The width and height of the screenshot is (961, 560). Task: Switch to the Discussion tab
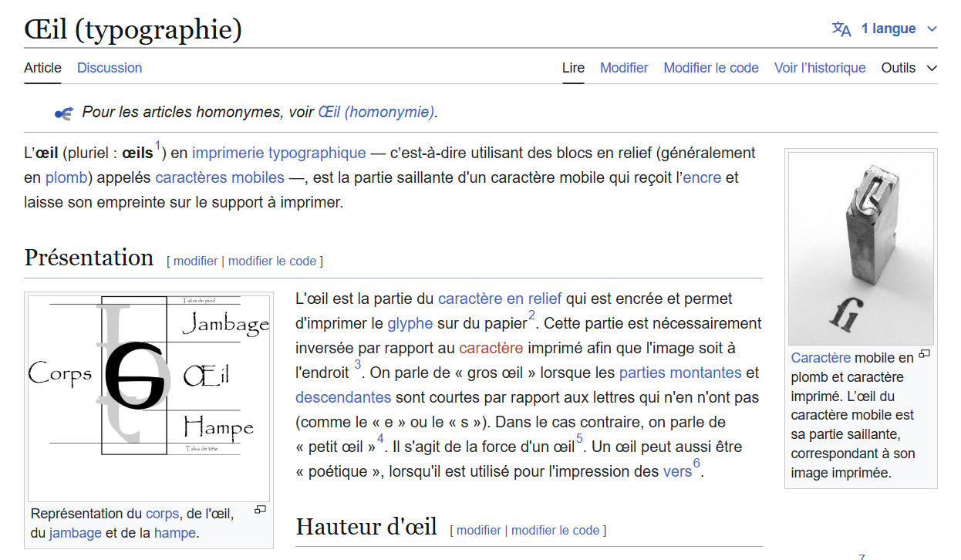pos(110,68)
